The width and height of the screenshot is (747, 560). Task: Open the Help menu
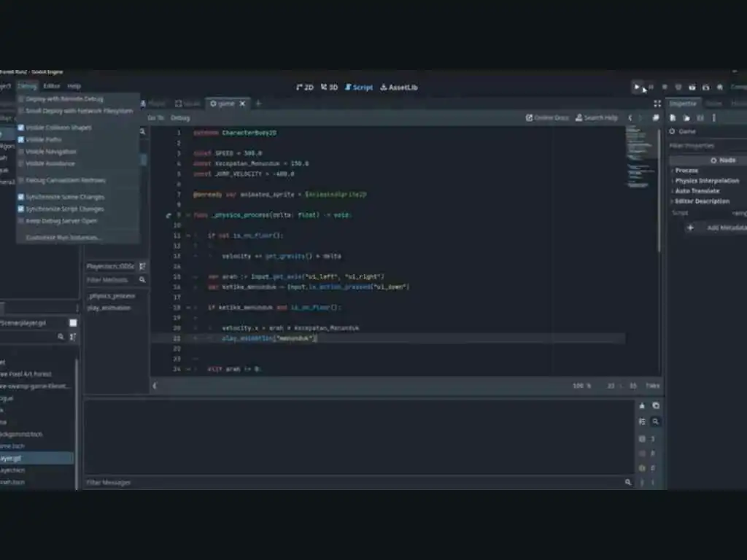[74, 86]
